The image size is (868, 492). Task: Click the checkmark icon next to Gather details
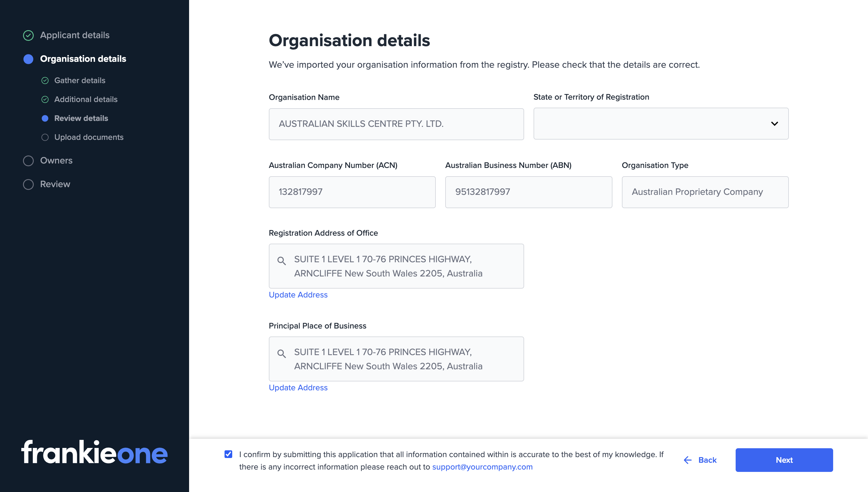click(45, 80)
